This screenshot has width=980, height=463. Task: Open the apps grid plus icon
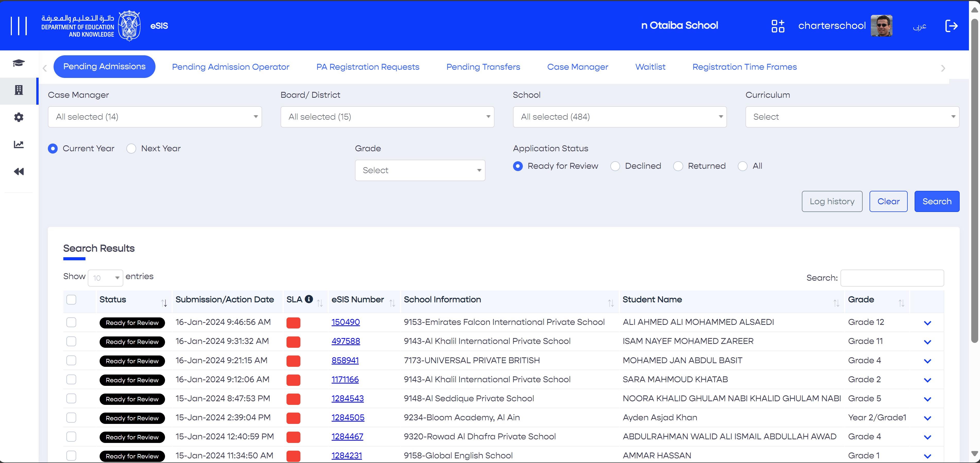pos(778,26)
